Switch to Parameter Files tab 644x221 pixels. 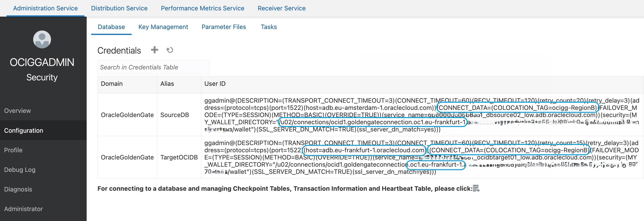(x=224, y=27)
